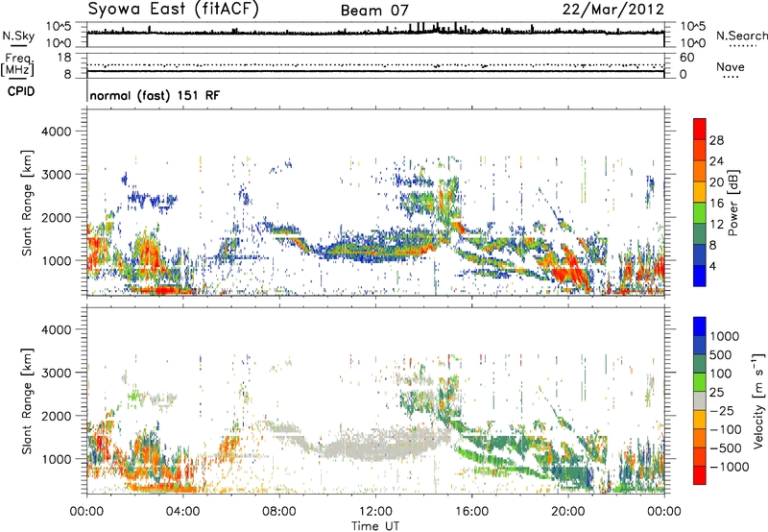Click the 'Beam 07' heading
768x532 pixels.
(x=374, y=11)
